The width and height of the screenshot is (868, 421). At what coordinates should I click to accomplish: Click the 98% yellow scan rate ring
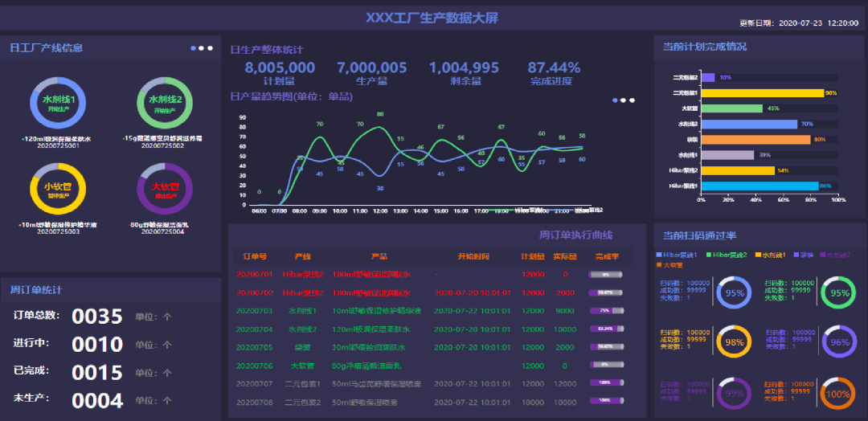pos(734,341)
